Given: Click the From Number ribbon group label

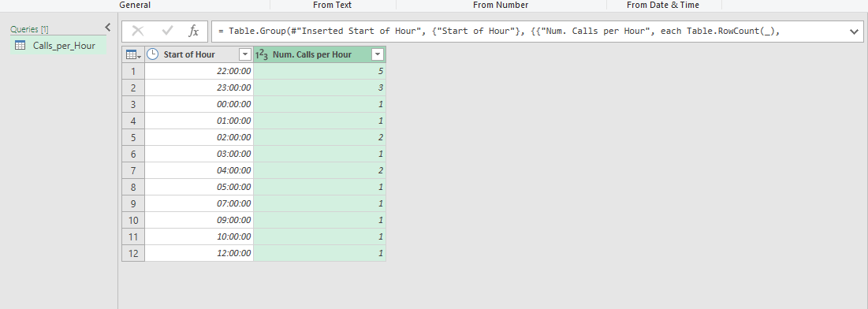Looking at the screenshot, I should 501,5.
